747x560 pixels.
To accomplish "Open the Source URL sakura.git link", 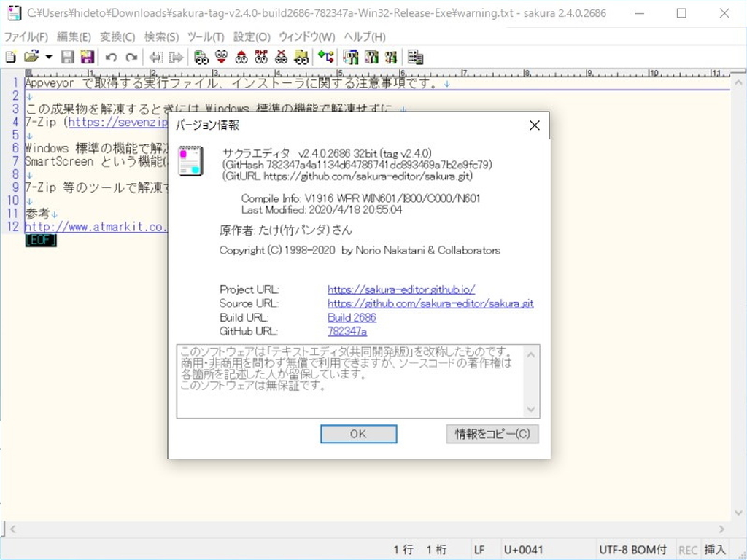I will [430, 303].
